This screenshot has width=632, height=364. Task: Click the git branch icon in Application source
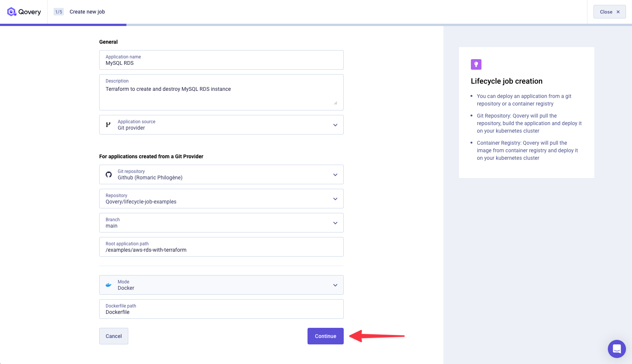pyautogui.click(x=108, y=125)
